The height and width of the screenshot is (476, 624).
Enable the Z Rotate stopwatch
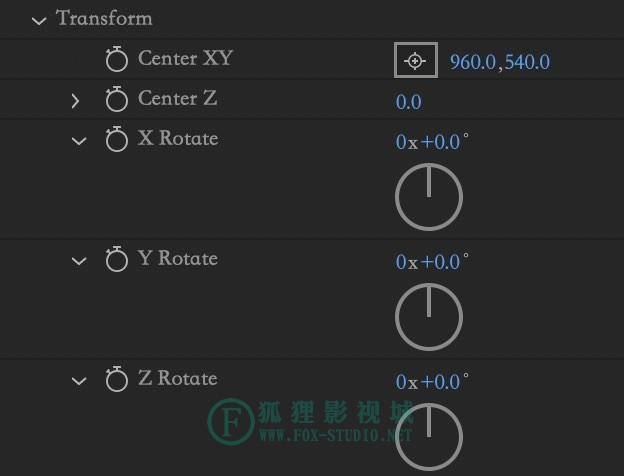[x=117, y=379]
